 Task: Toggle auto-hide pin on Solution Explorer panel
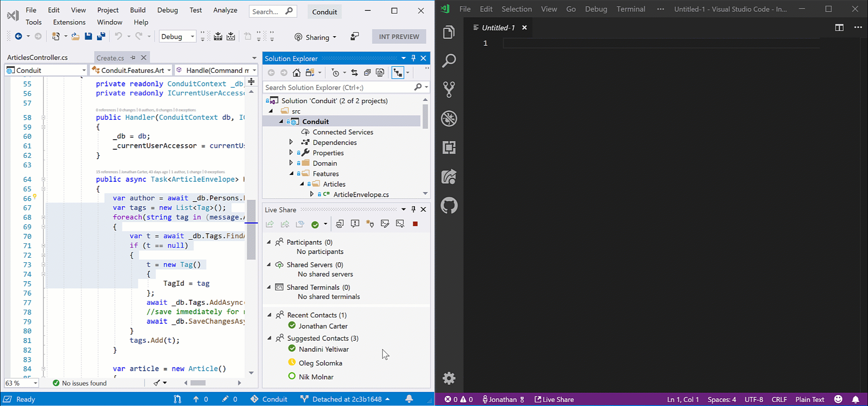pos(413,58)
